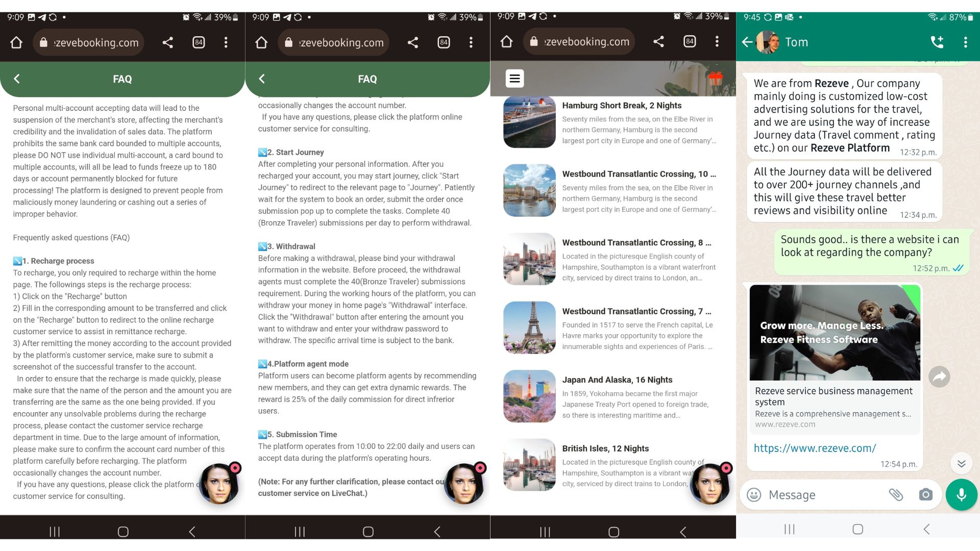Tap the home icon in the second browser panel
Screen dimensions: 980x551
pos(261,42)
